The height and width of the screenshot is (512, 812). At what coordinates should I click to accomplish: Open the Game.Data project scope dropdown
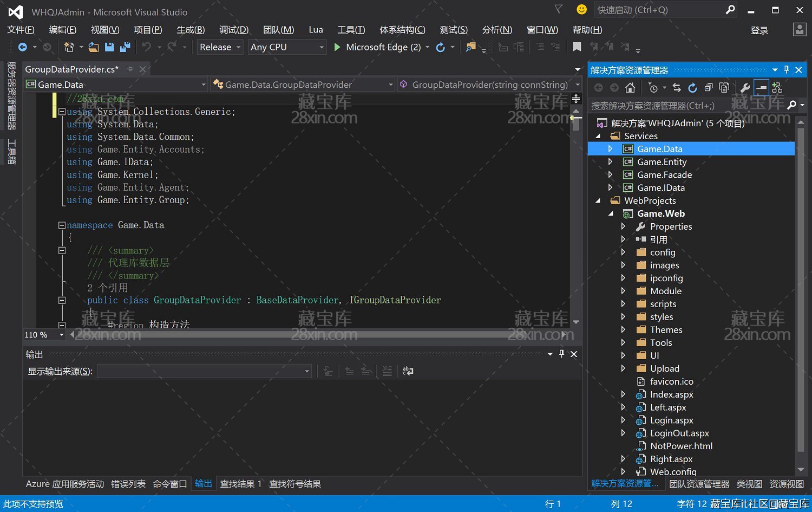point(115,85)
